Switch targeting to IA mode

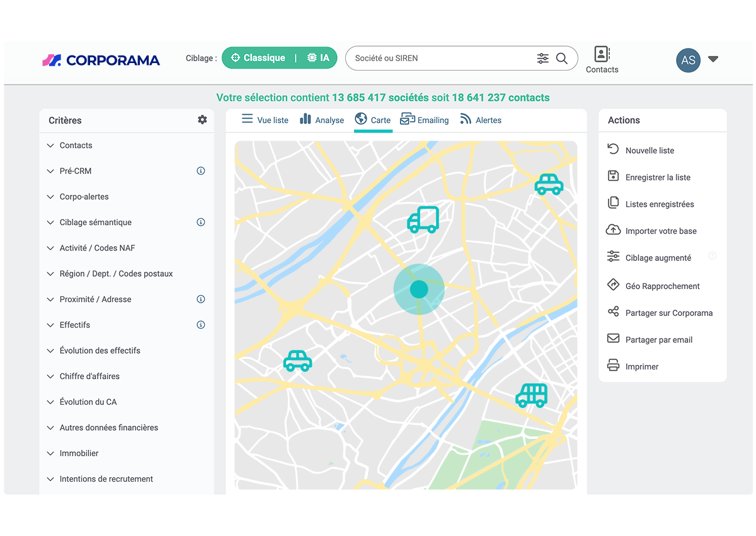coord(318,58)
